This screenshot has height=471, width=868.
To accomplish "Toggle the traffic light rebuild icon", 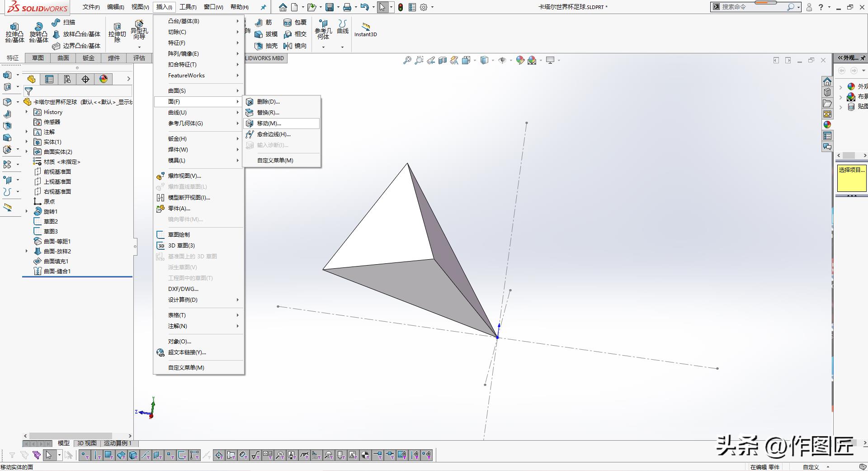I will point(401,7).
